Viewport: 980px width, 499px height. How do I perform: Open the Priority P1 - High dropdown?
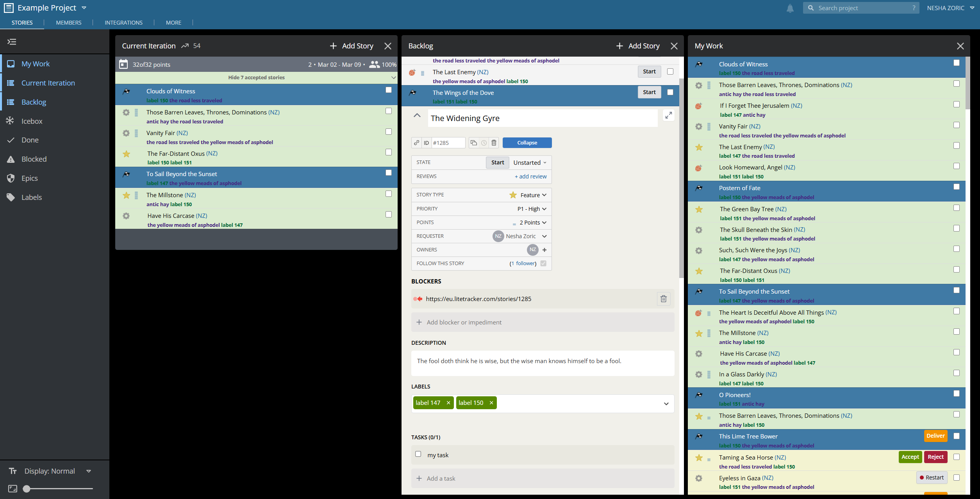(x=532, y=209)
